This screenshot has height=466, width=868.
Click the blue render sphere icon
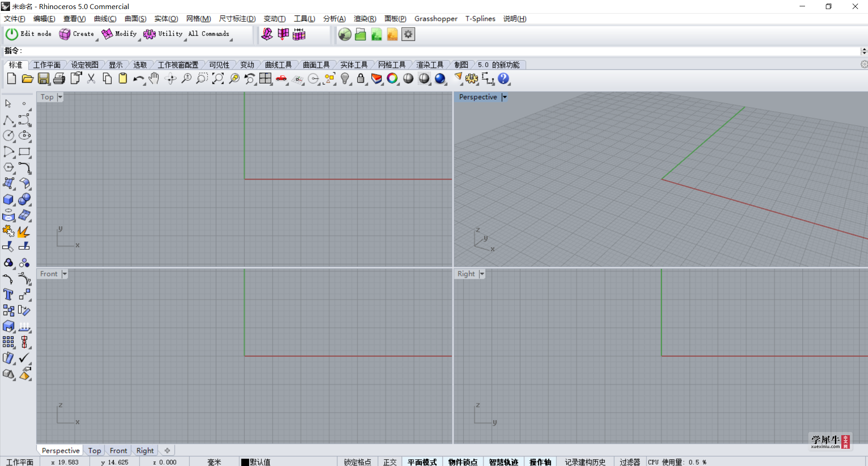pyautogui.click(x=440, y=79)
